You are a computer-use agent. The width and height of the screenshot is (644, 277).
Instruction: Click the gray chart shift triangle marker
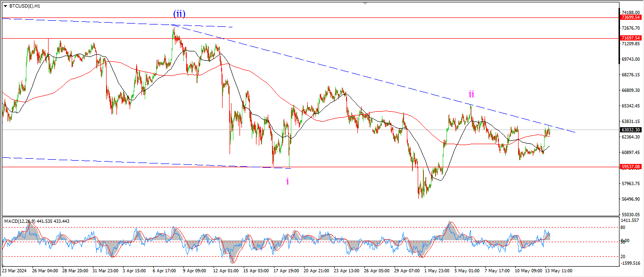point(364,3)
